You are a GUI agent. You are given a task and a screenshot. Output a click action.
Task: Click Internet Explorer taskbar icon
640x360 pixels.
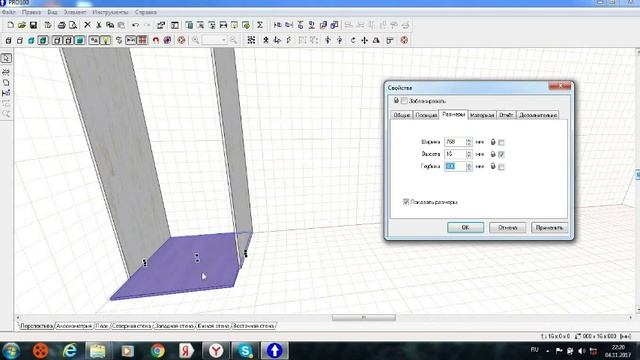click(70, 351)
